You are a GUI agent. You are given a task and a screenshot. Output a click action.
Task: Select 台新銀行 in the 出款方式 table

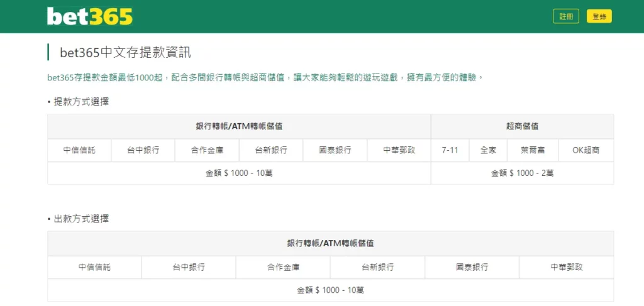(377, 268)
